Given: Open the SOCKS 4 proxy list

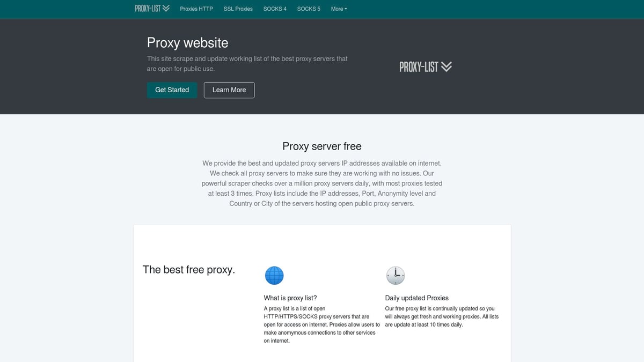Looking at the screenshot, I should (x=275, y=9).
